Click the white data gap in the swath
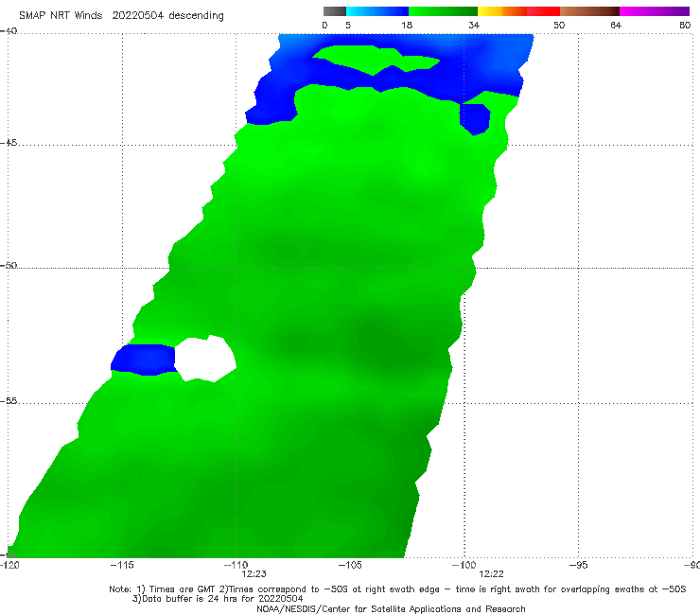This screenshot has width=700, height=615. coord(205,359)
